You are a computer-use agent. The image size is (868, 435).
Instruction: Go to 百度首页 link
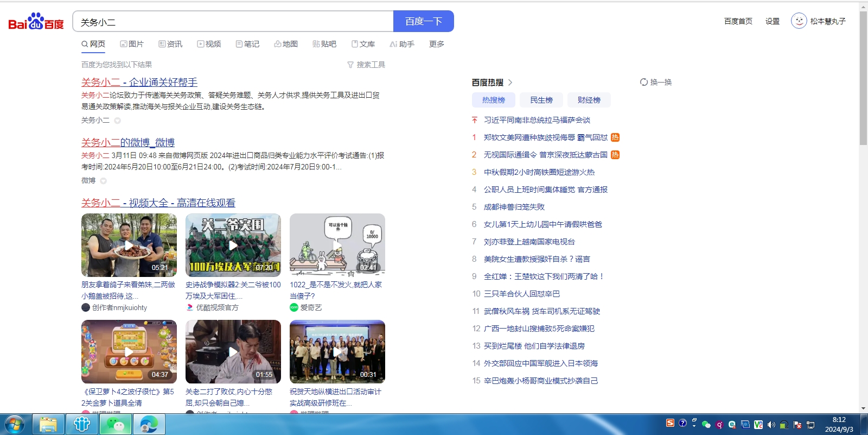pyautogui.click(x=738, y=21)
